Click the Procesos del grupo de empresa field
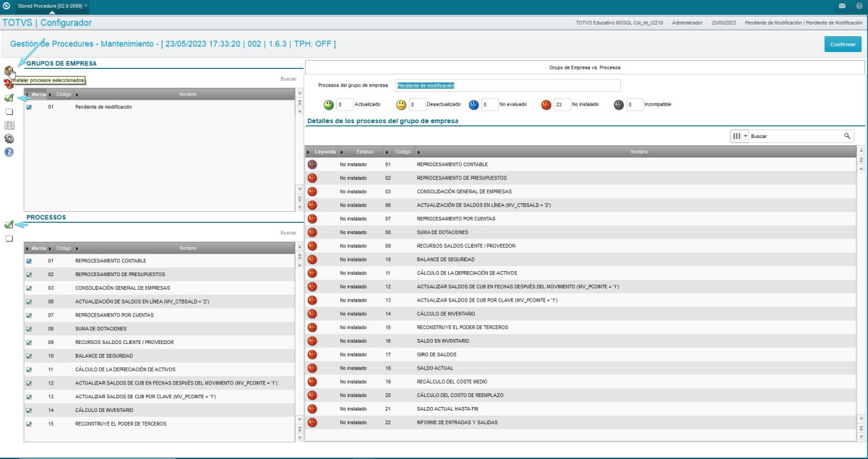Viewport: 868px width, 459px height. tap(508, 85)
